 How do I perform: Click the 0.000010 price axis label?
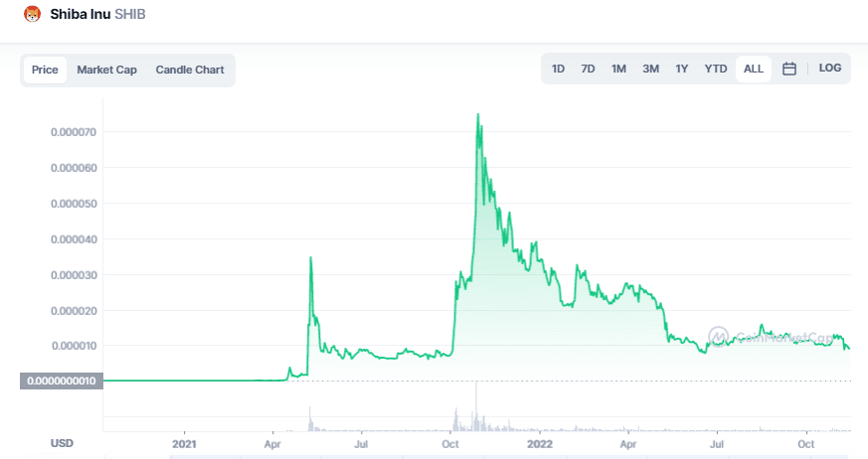pos(74,346)
